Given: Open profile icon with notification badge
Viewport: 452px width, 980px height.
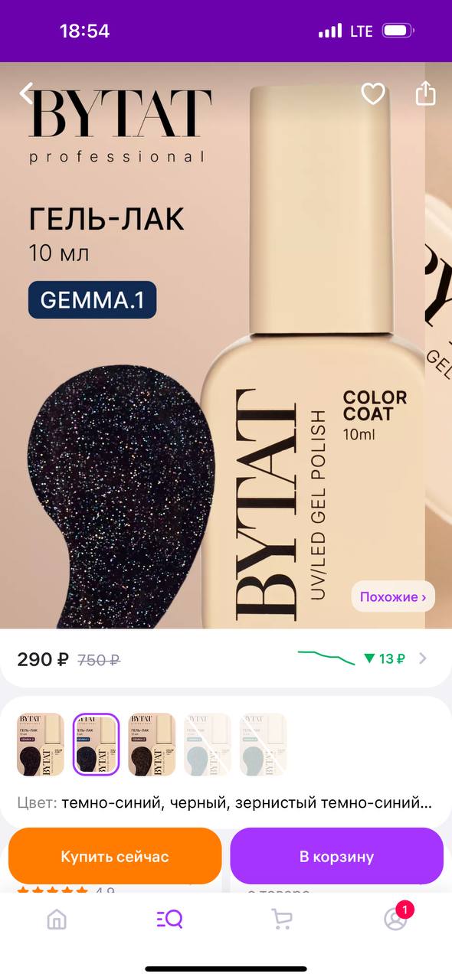Looking at the screenshot, I should tap(396, 918).
